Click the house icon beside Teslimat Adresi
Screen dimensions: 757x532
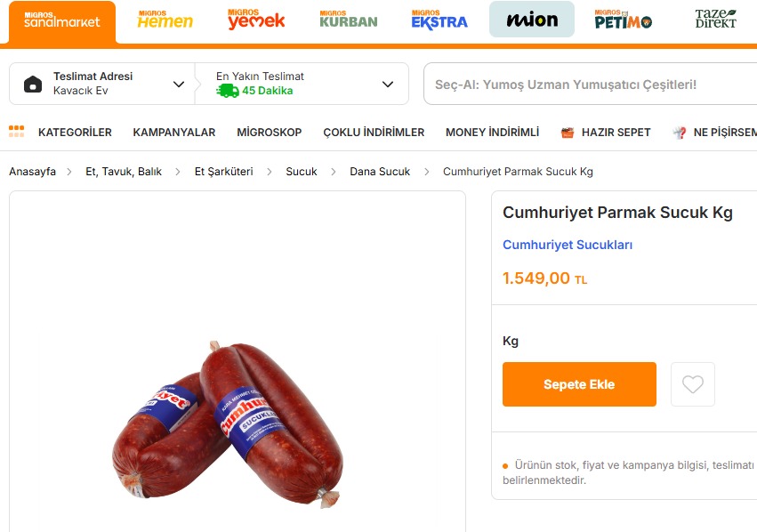pos(33,84)
